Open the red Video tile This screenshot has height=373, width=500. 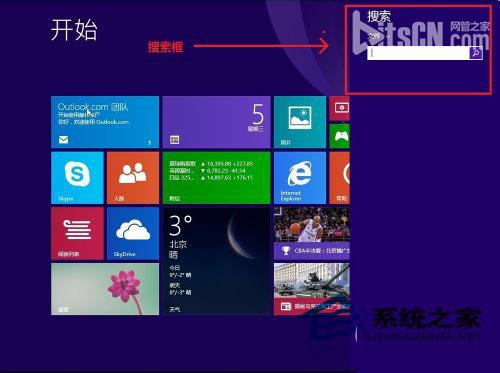(339, 108)
